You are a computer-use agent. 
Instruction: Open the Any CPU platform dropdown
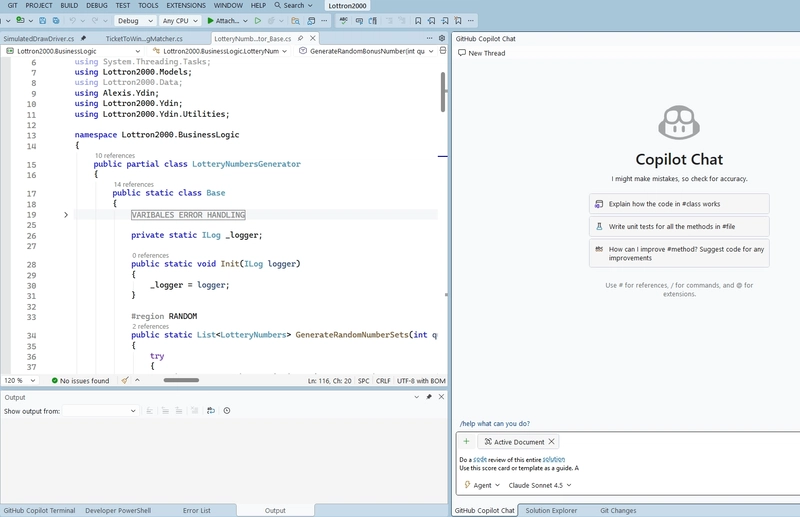point(180,20)
